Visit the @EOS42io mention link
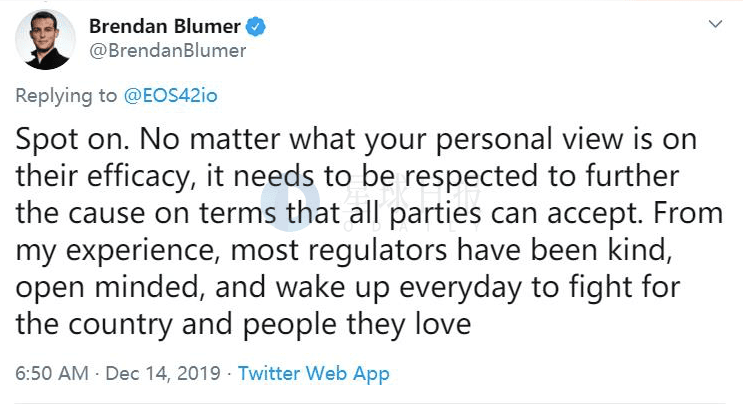 coord(171,96)
